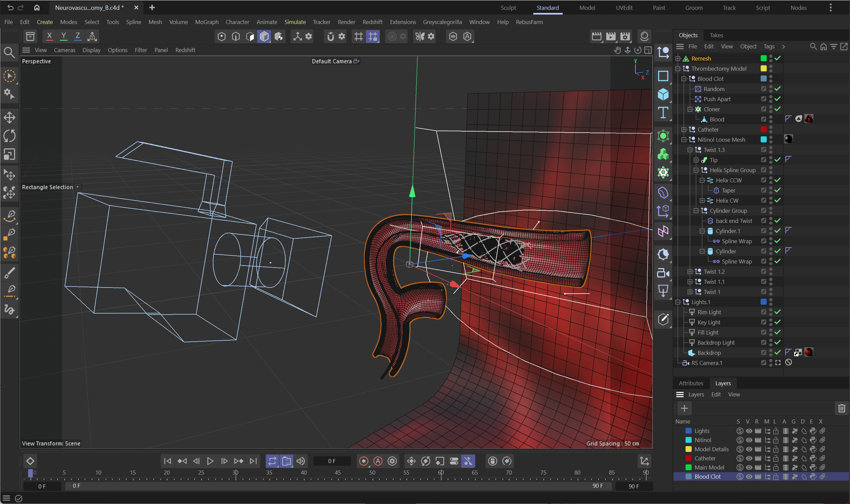Collapse the Lights.1 group
The width and height of the screenshot is (850, 504).
click(678, 302)
